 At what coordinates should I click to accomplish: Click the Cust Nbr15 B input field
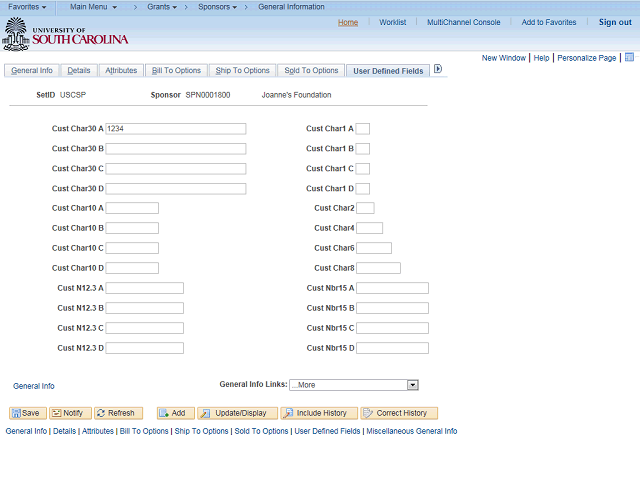click(x=392, y=308)
